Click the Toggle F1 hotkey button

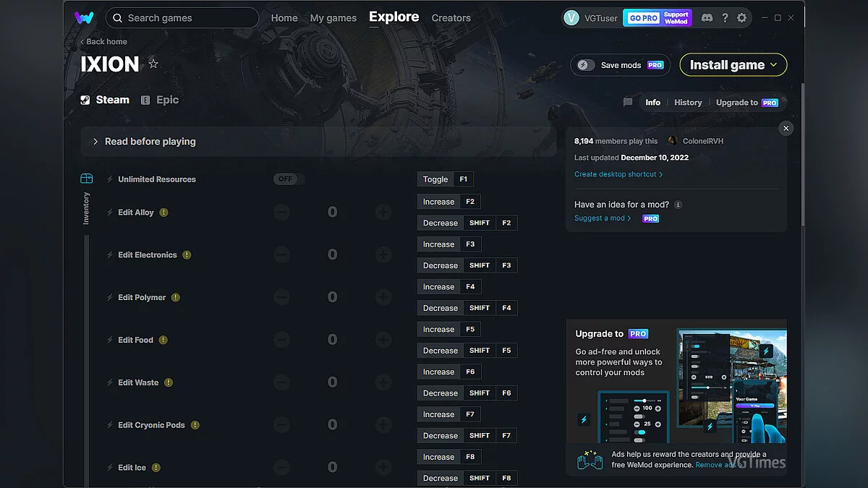pyautogui.click(x=446, y=179)
